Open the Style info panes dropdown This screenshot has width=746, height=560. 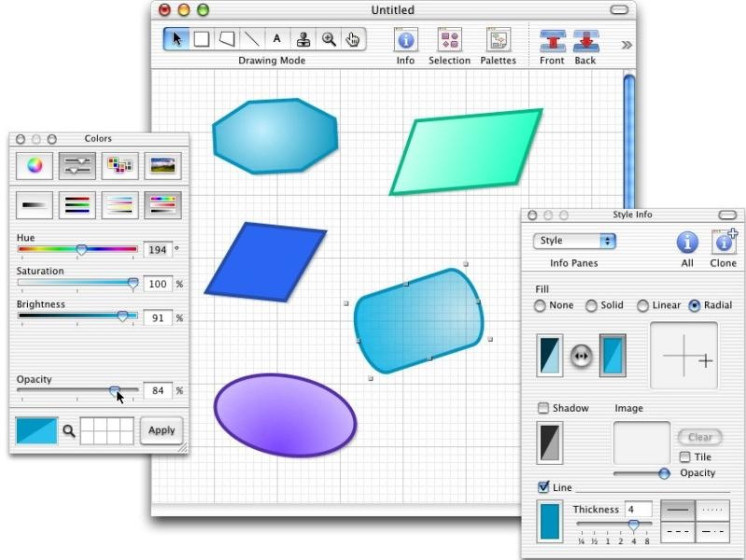click(x=574, y=241)
